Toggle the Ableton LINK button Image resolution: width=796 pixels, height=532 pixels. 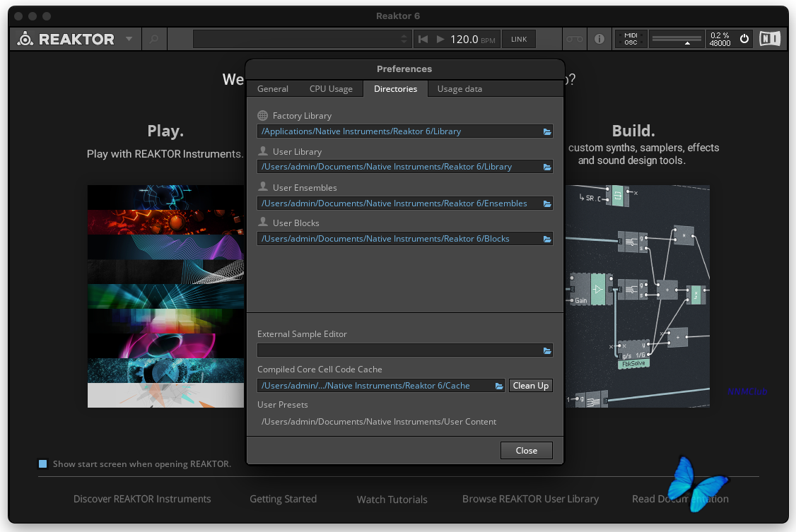click(519, 39)
